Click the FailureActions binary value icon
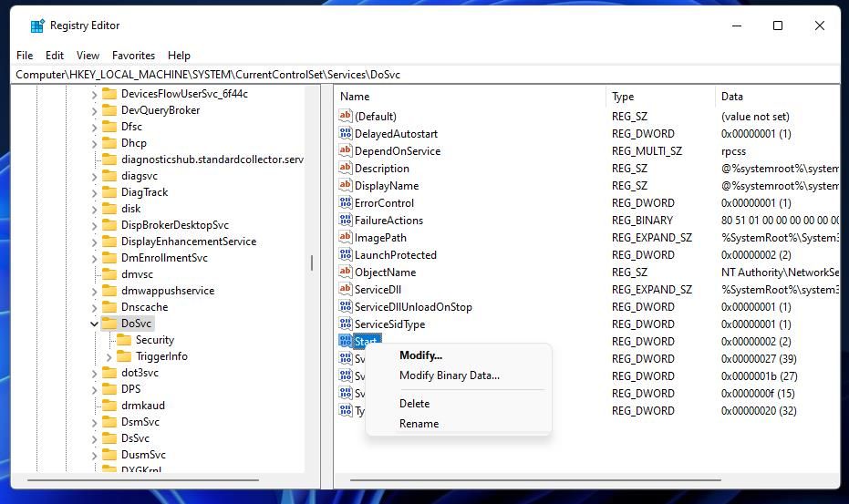This screenshot has width=849, height=504. point(345,220)
